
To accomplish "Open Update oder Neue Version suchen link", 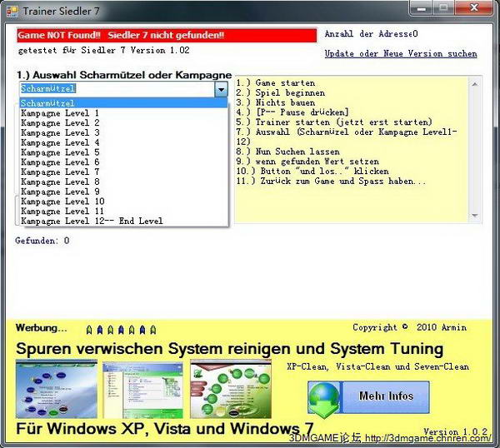I will (400, 54).
